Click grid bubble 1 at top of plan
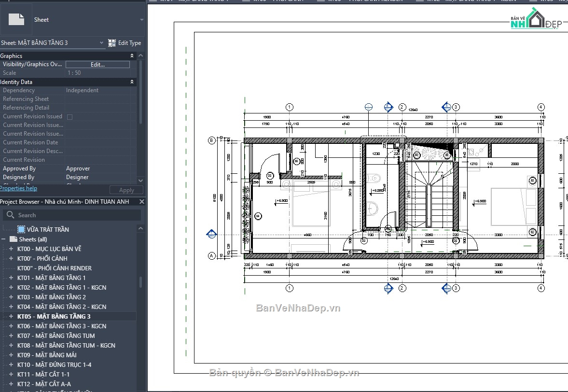Image resolution: width=568 pixels, height=392 pixels. [x=289, y=107]
